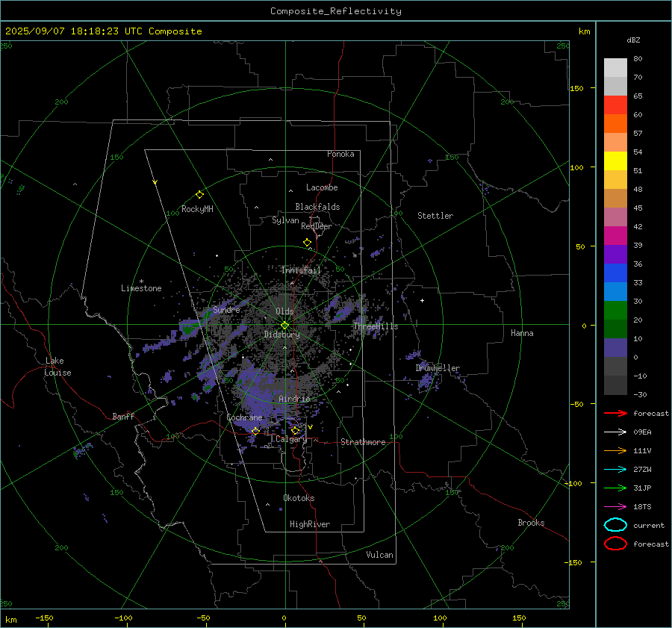
Task: Click the Didsbury city label
Action: pos(281,335)
